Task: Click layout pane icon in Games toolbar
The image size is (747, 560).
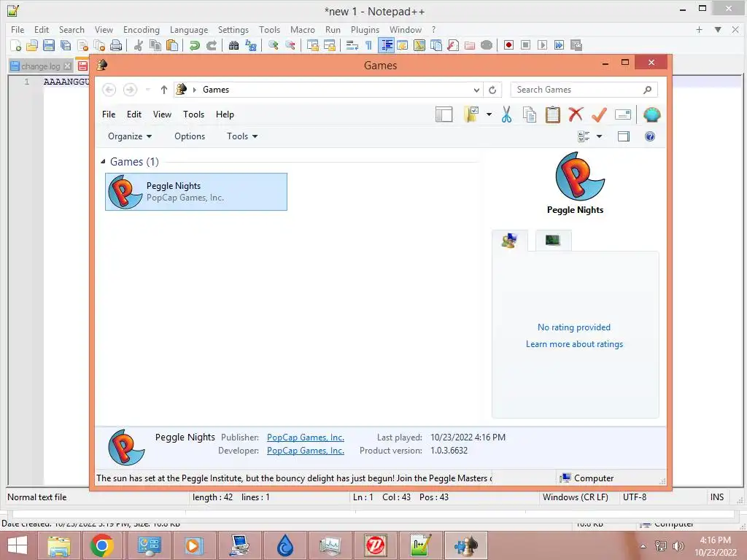Action: click(x=444, y=114)
